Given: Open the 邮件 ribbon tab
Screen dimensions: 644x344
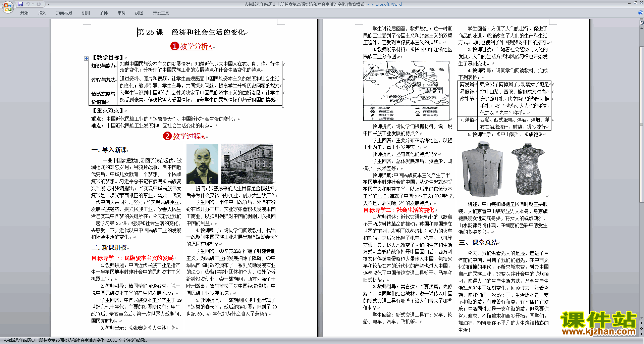Looking at the screenshot, I should pos(104,13).
